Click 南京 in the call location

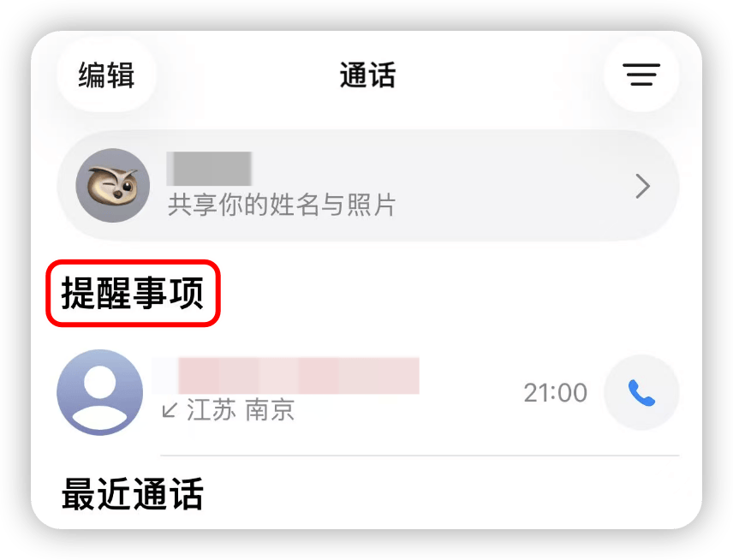(270, 410)
